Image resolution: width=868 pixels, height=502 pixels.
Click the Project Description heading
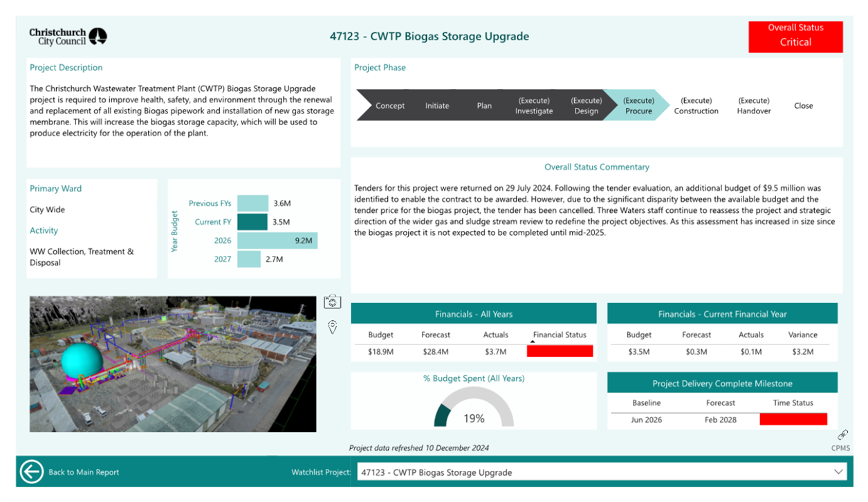coord(66,67)
